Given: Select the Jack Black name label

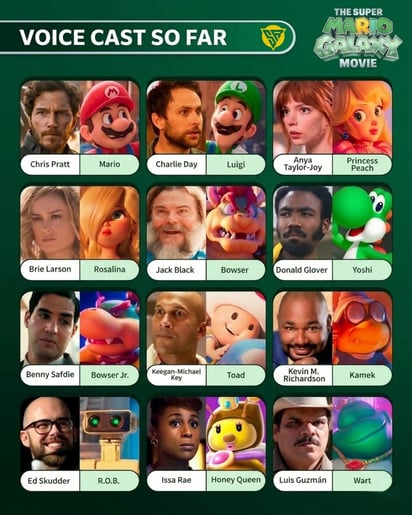Looking at the screenshot, I should coord(176,270).
